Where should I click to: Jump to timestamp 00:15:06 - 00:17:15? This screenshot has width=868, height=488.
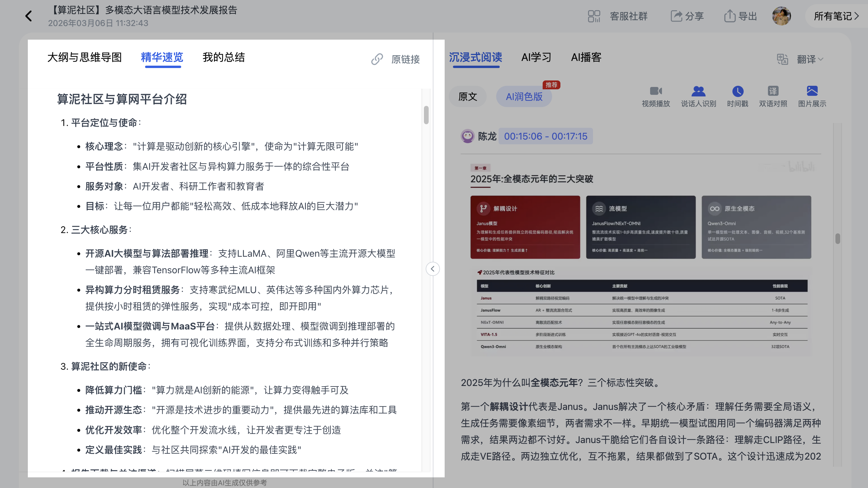(546, 136)
